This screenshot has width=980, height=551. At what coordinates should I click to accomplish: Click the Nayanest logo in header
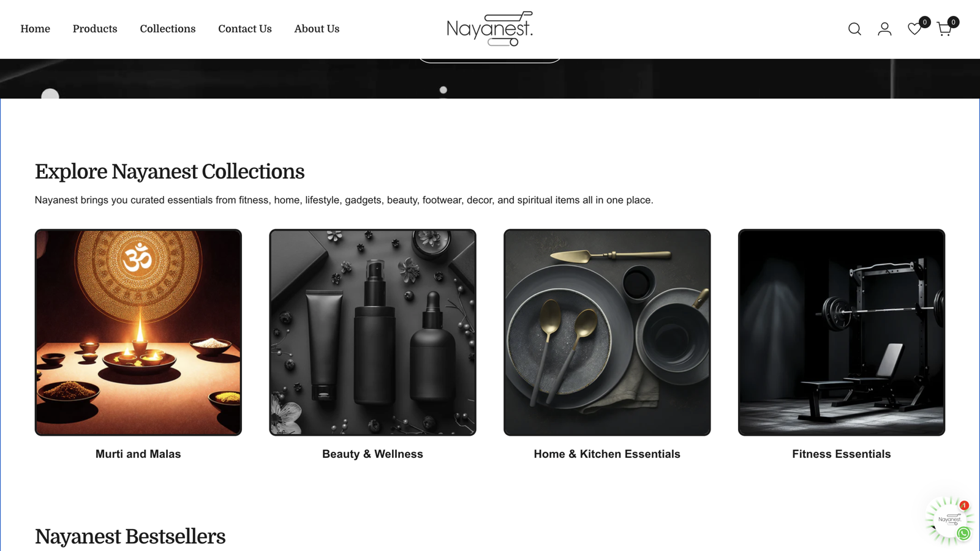pos(490,29)
